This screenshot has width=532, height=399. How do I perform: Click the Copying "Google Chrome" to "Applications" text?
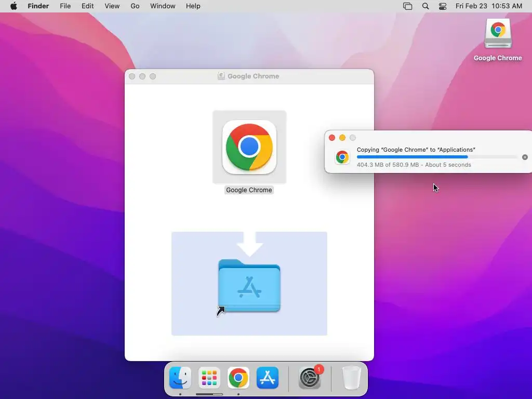coord(416,150)
